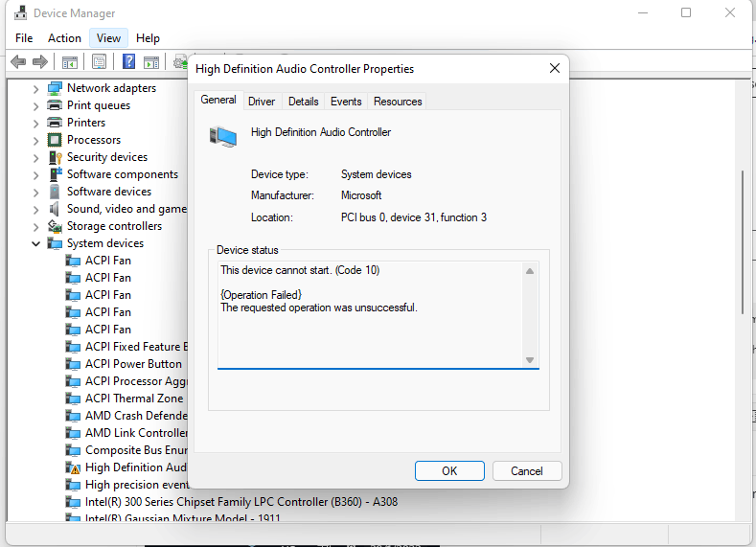Click the Device Manager vertical scrollbar thumb
Viewport: 756px width, 547px height.
click(743, 242)
